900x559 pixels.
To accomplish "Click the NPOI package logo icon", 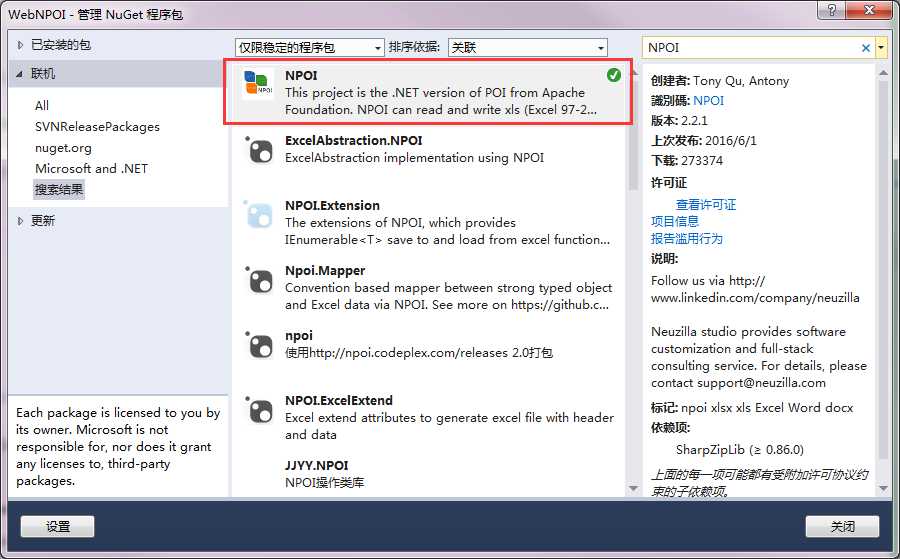I will pos(258,83).
